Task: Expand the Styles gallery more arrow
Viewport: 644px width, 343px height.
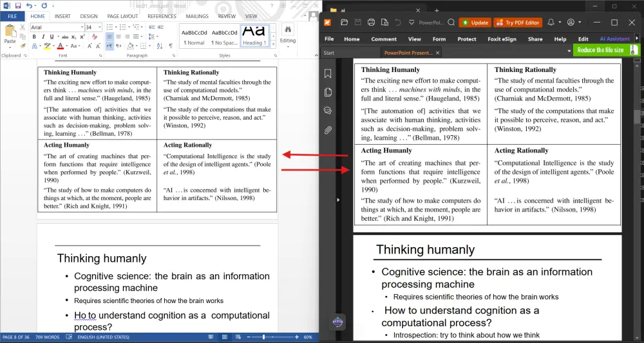Action: click(x=274, y=43)
